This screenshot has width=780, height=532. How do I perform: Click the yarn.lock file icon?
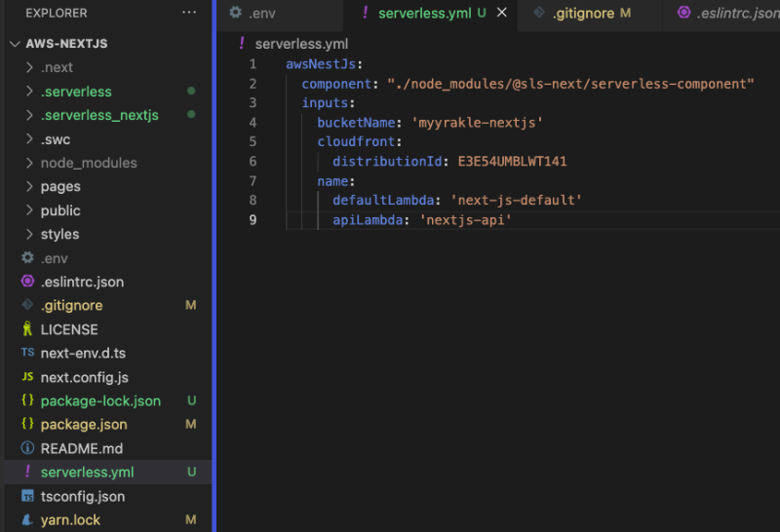[x=28, y=519]
